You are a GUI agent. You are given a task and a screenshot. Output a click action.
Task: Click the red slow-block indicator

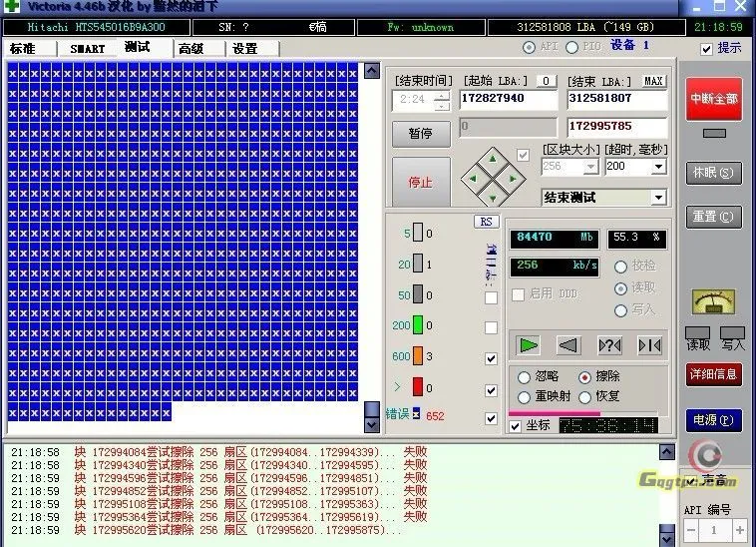(418, 387)
